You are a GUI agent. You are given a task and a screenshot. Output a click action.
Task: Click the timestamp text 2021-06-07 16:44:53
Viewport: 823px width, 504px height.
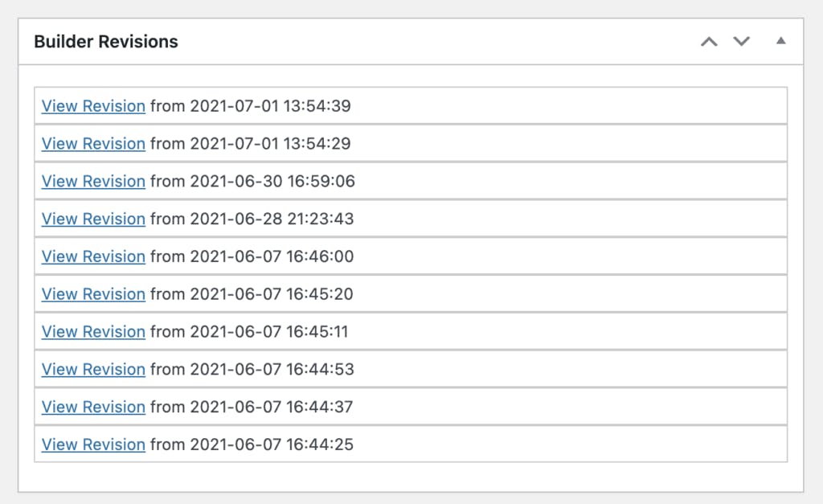272,370
